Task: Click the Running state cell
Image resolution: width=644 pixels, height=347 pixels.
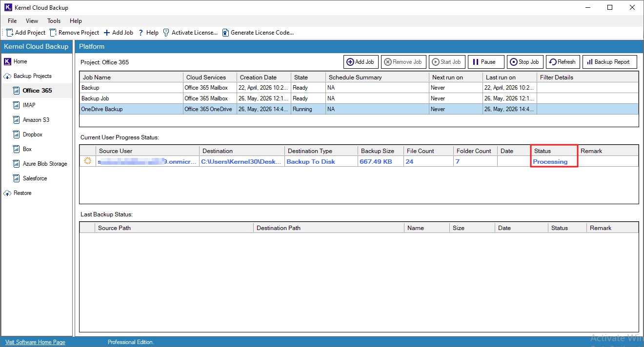Action: coord(308,109)
